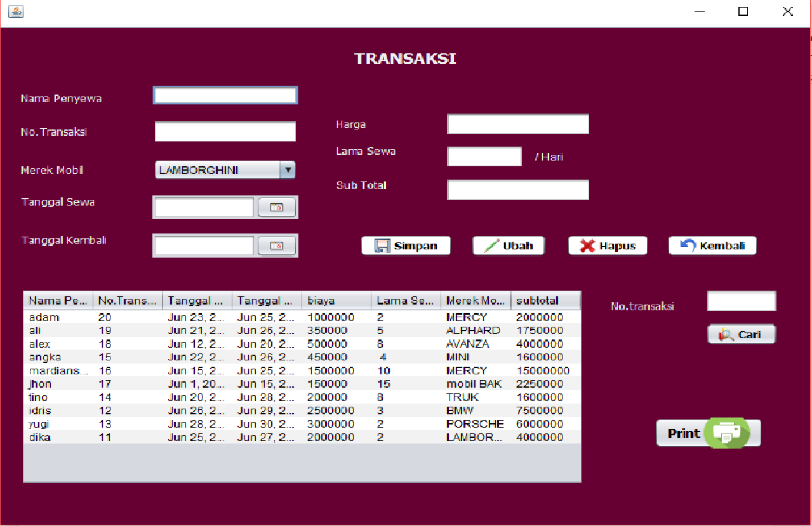Image resolution: width=812 pixels, height=526 pixels.
Task: Click the printer icon on Print button
Action: (726, 433)
